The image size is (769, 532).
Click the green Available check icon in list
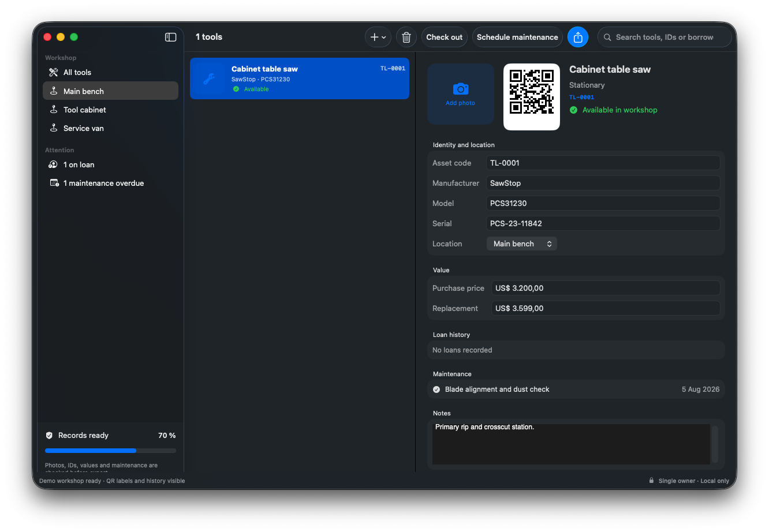236,89
